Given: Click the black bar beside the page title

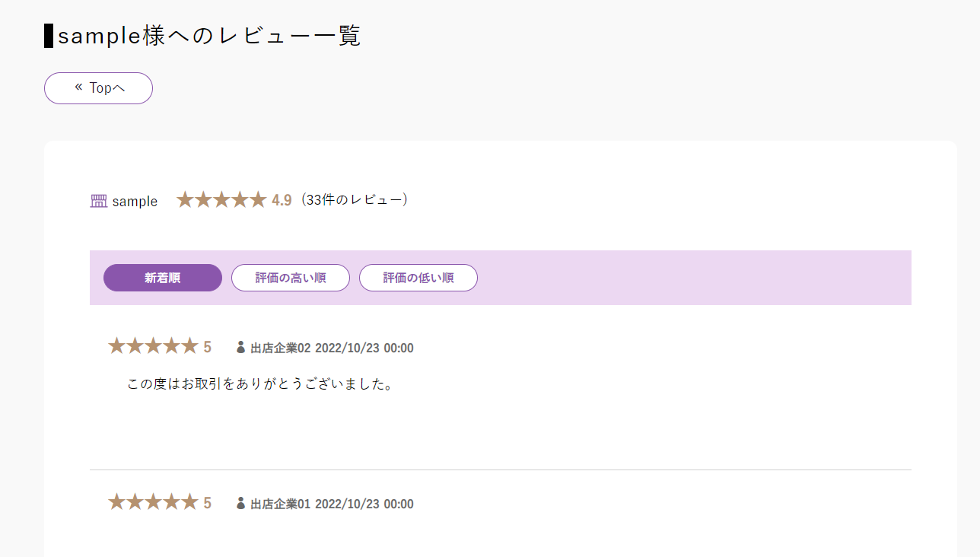Looking at the screenshot, I should 49,36.
